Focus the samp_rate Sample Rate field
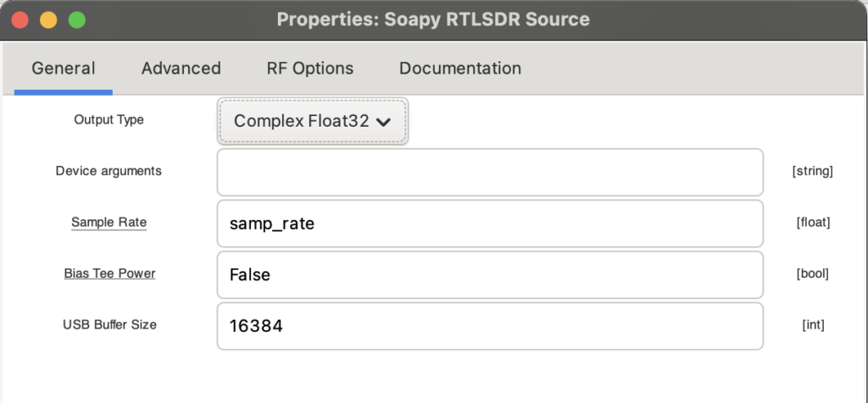The height and width of the screenshot is (403, 868). click(x=490, y=224)
